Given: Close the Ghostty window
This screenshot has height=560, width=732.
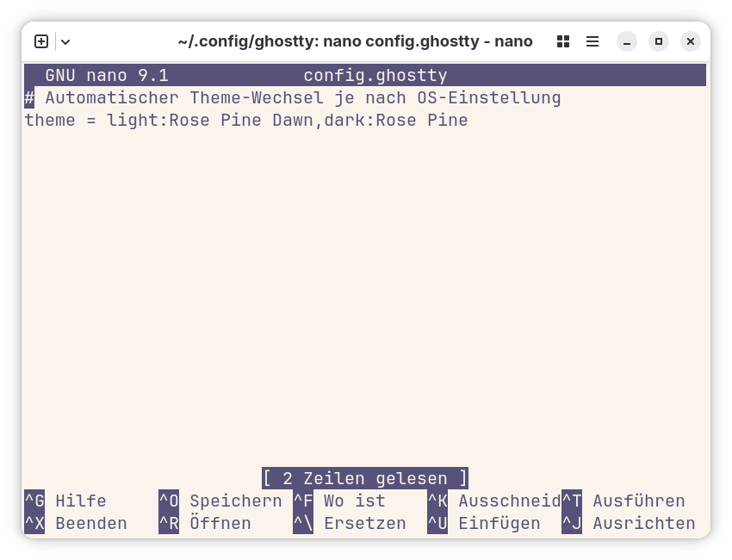Looking at the screenshot, I should (x=691, y=41).
